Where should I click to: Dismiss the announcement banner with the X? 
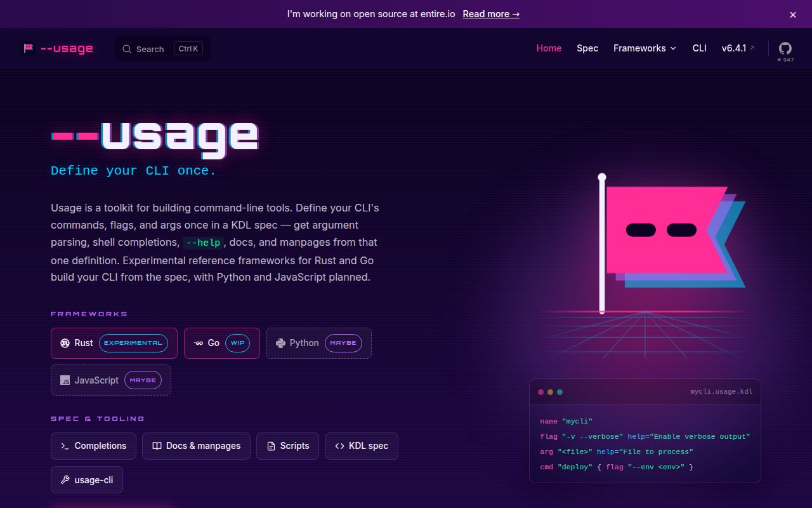792,15
